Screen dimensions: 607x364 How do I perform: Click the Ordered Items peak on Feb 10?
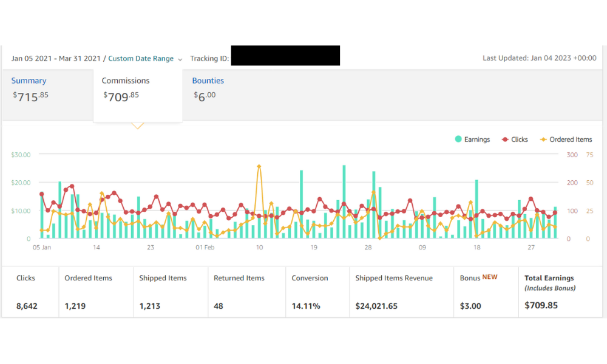click(x=259, y=167)
